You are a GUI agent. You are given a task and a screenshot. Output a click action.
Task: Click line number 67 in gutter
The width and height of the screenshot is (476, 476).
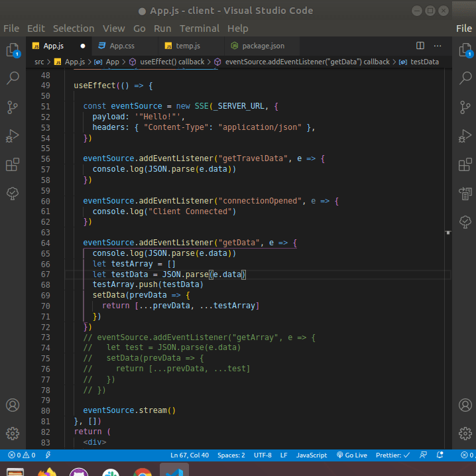[x=46, y=274]
